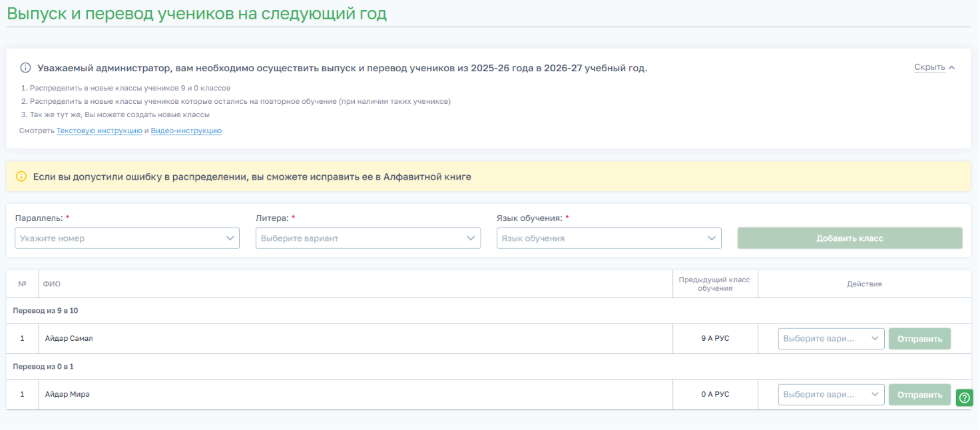Open the Текстовую инструкцию link
The height and width of the screenshot is (430, 980).
coord(99,131)
